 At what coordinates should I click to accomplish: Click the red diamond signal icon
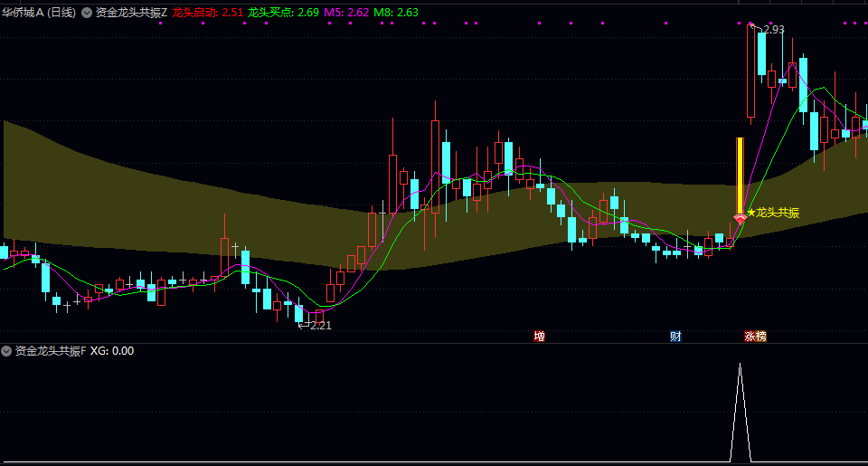coord(740,218)
